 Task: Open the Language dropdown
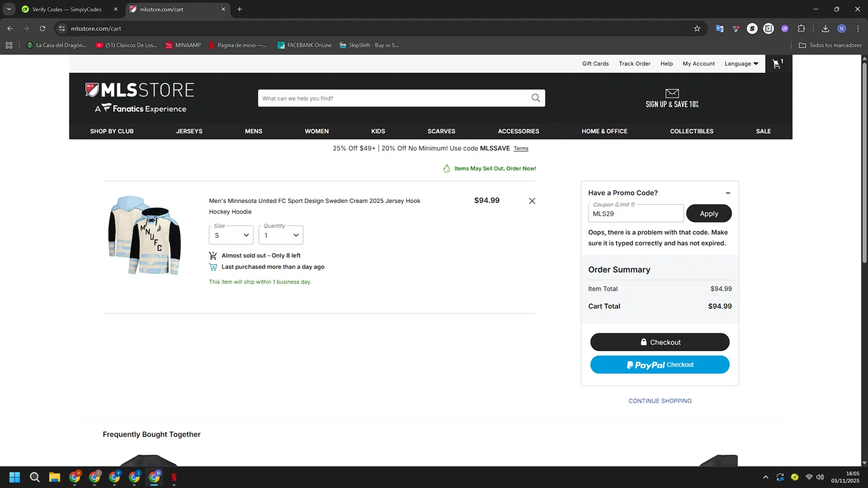741,64
